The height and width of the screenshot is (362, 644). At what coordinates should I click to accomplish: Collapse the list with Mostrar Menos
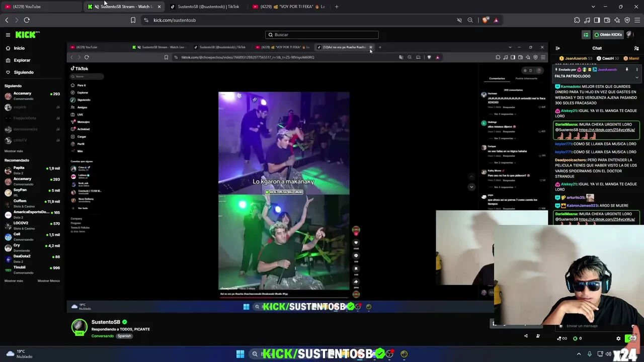pos(49,281)
